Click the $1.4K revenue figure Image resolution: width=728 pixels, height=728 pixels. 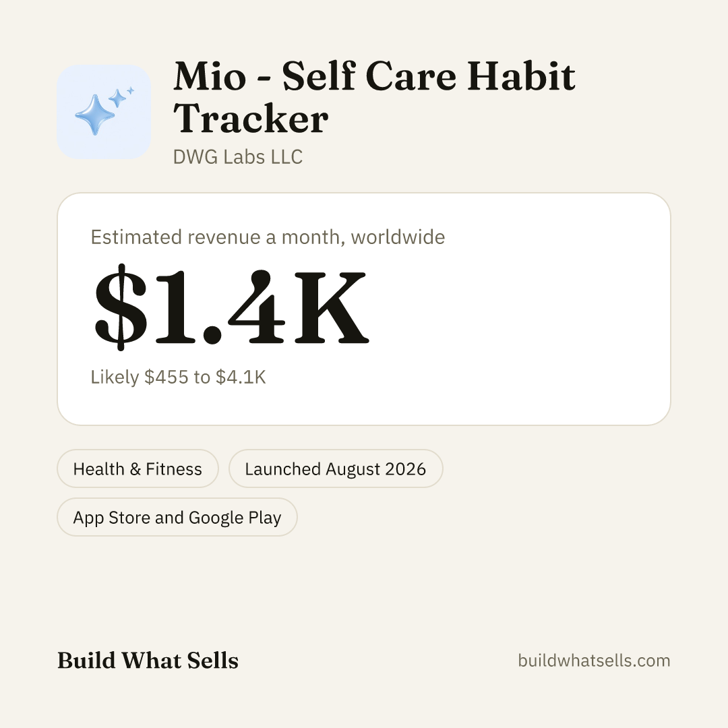[x=232, y=307]
